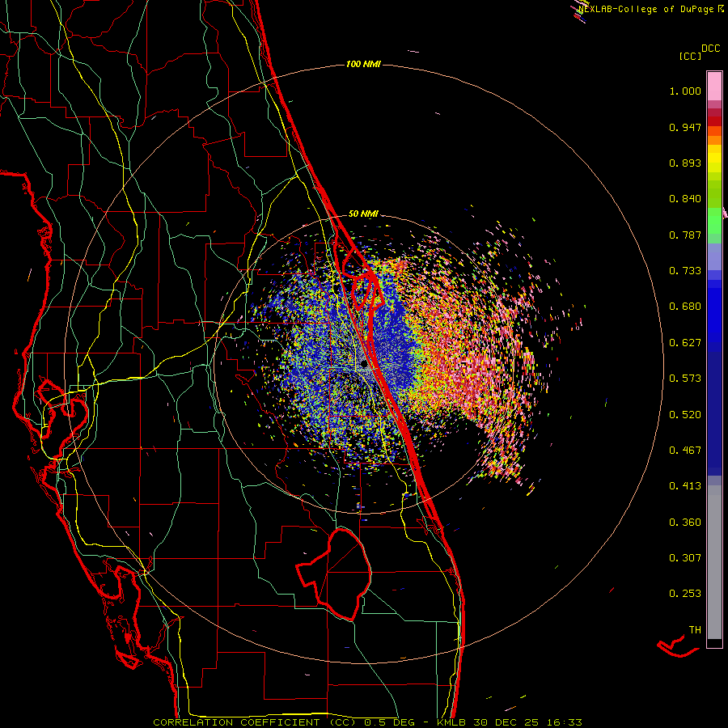Click the KMLB radar site center dot
728x728 pixels.
click(x=365, y=365)
